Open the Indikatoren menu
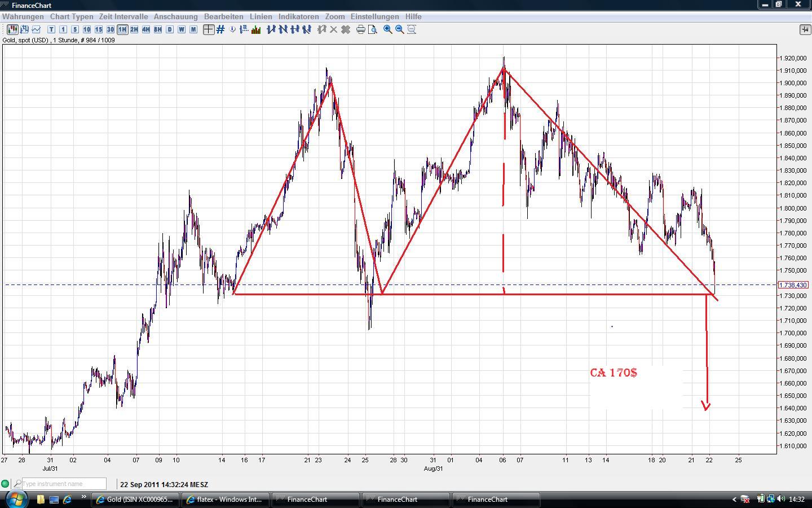The image size is (812, 508). click(299, 16)
